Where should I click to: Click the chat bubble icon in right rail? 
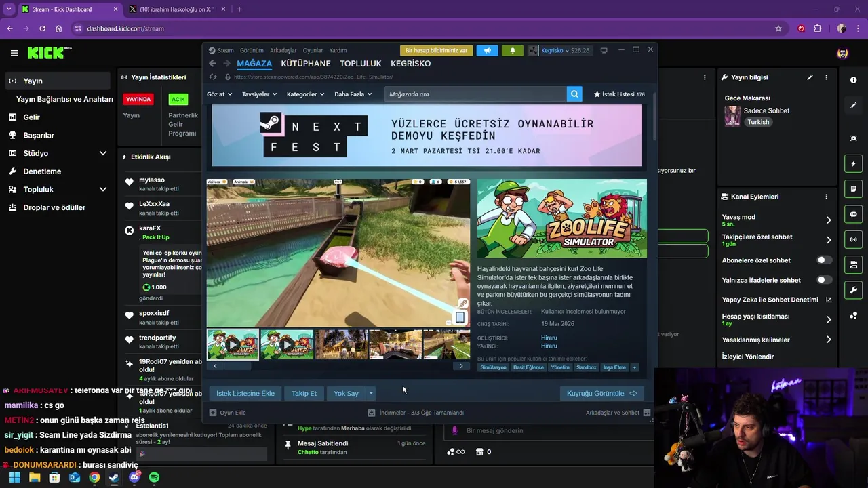click(853, 214)
